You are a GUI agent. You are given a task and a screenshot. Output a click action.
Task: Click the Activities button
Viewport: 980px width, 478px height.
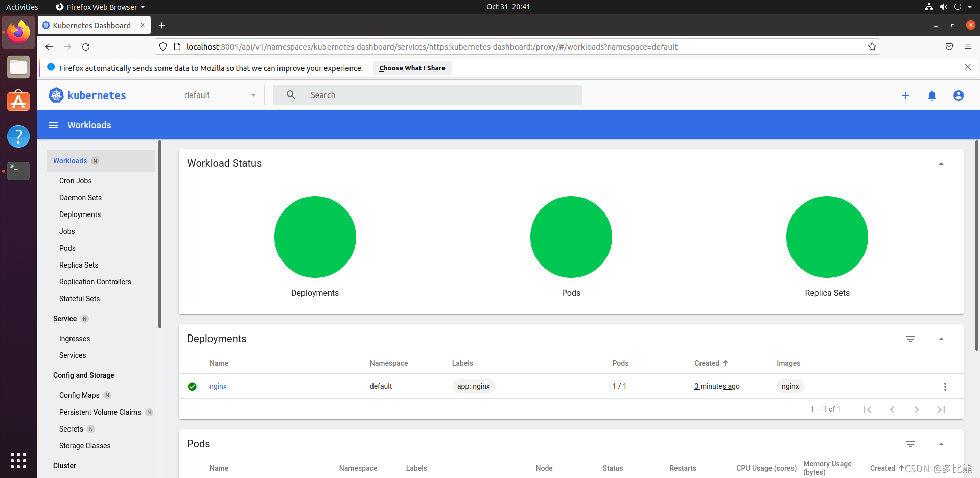(x=22, y=7)
